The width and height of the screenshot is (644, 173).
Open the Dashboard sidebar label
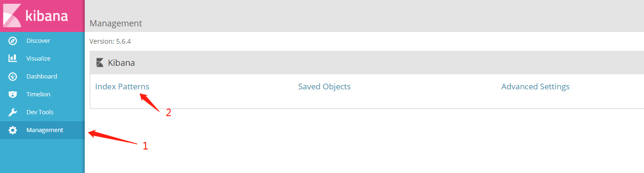(42, 77)
